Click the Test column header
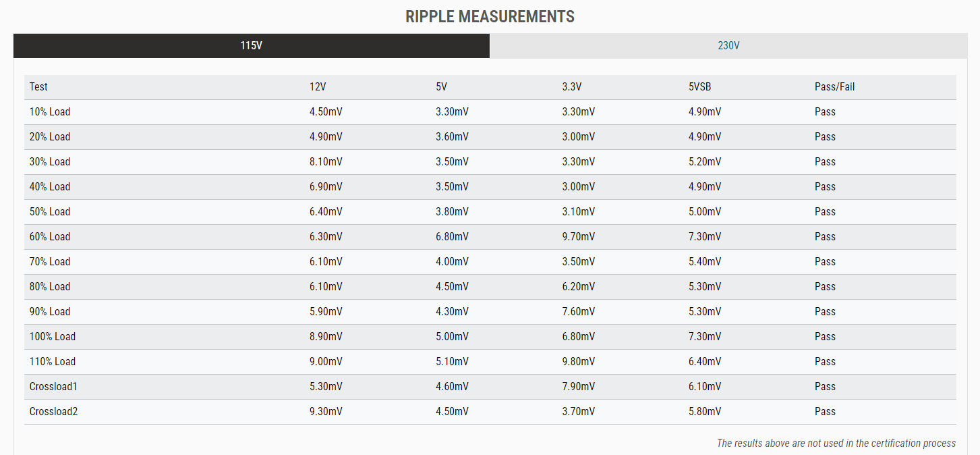The height and width of the screenshot is (455, 980). tap(38, 87)
